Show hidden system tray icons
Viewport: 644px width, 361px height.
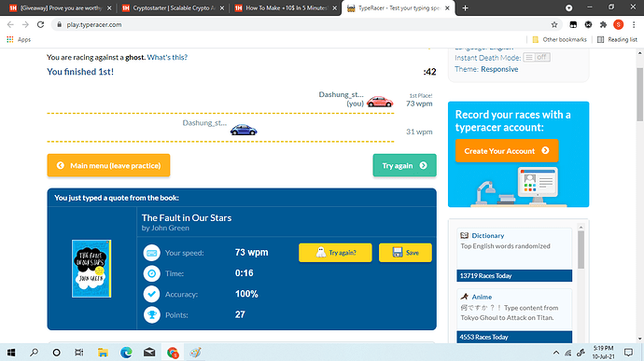(556, 353)
